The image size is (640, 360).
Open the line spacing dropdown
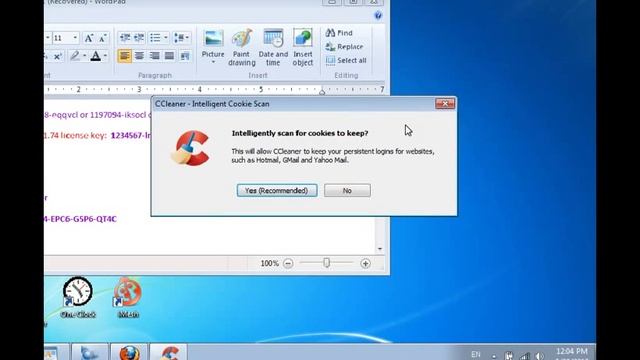(181, 38)
